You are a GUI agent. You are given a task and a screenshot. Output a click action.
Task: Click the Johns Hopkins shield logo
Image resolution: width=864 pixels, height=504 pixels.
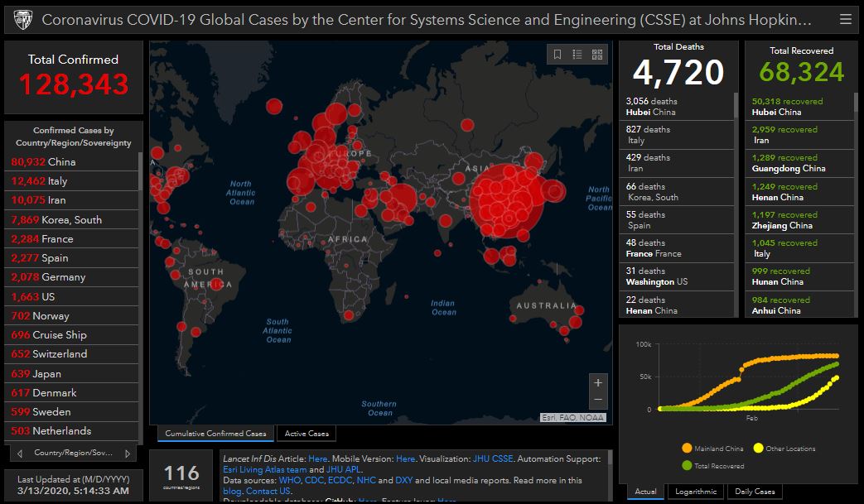tap(23, 21)
